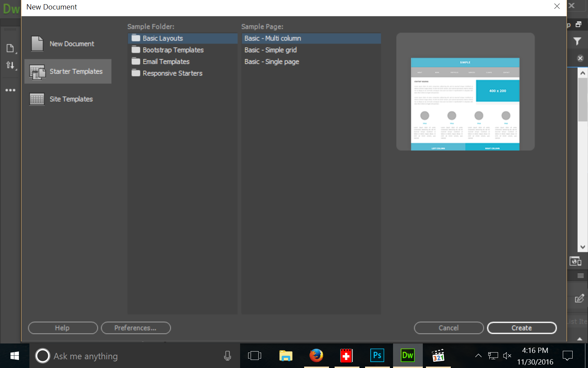Screen dimensions: 588x368
Task: Open the New File icon in left toolbar
Action: click(10, 48)
